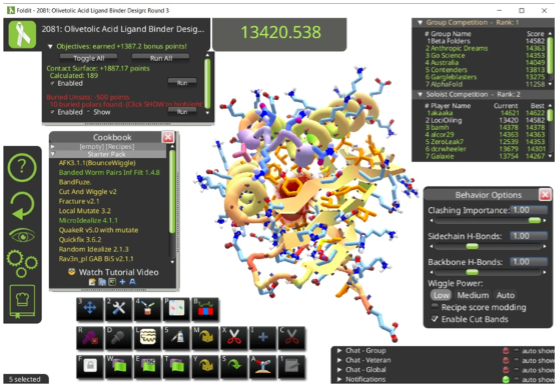The height and width of the screenshot is (388, 556).
Task: Select the wrench-and-screwdriver tool icon
Action: 118,308
